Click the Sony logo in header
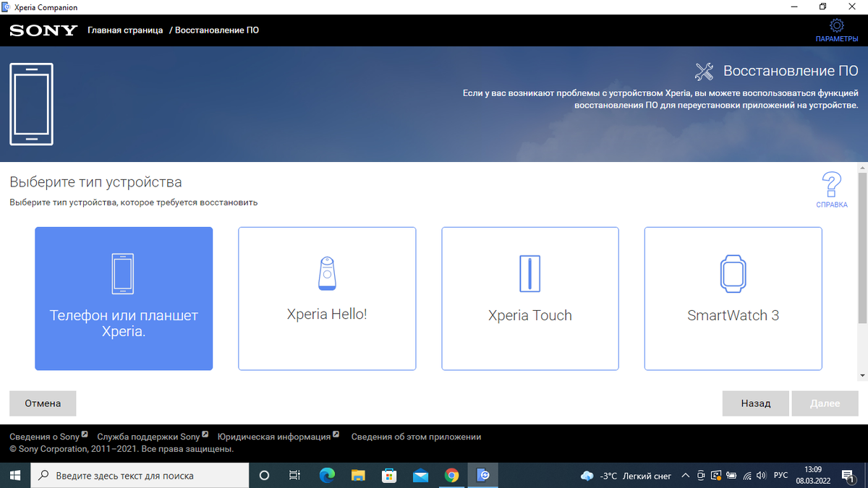 click(x=43, y=30)
